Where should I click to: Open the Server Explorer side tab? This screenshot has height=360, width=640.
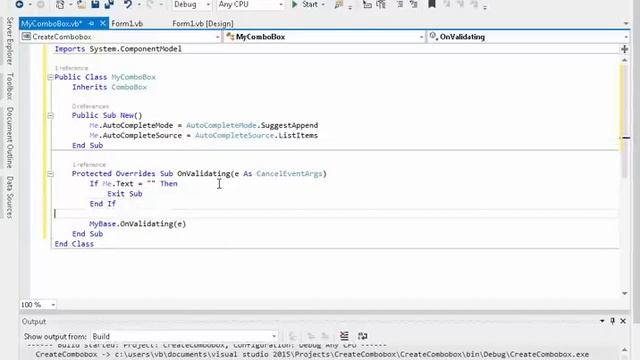pyautogui.click(x=10, y=41)
